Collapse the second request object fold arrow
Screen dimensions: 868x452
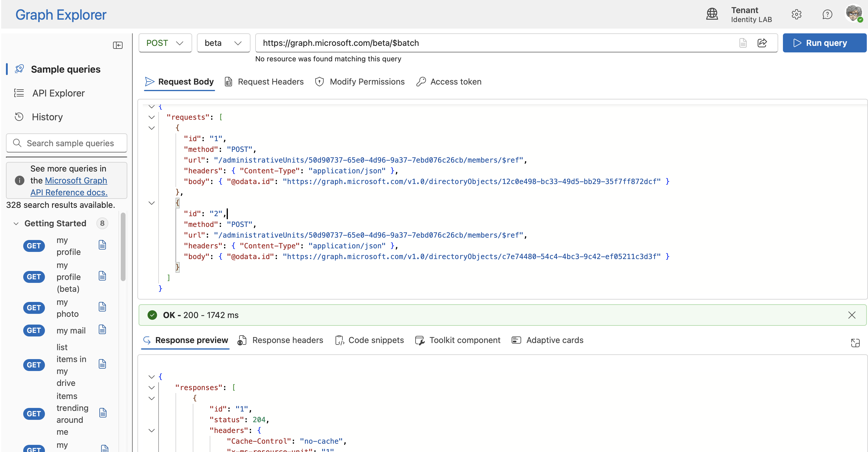(152, 203)
